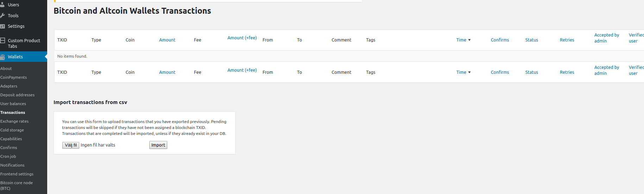
Task: Select the Transactions submenu item
Action: coord(13,112)
